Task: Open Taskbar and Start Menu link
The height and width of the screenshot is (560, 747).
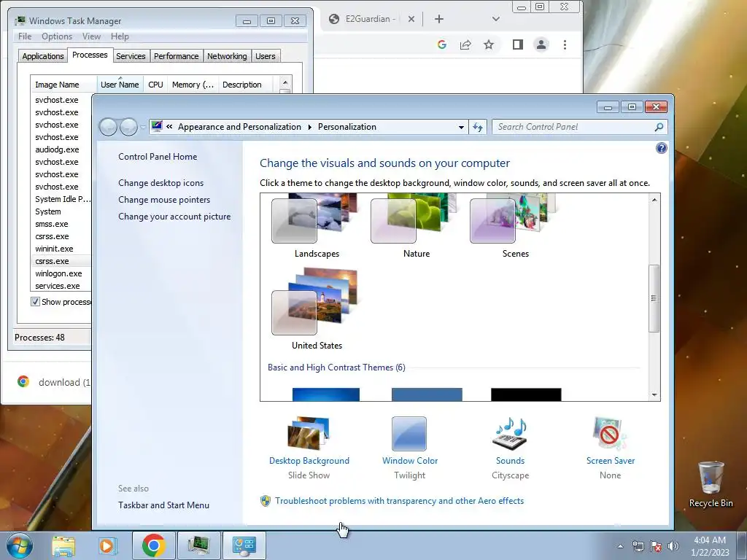Action: tap(164, 505)
